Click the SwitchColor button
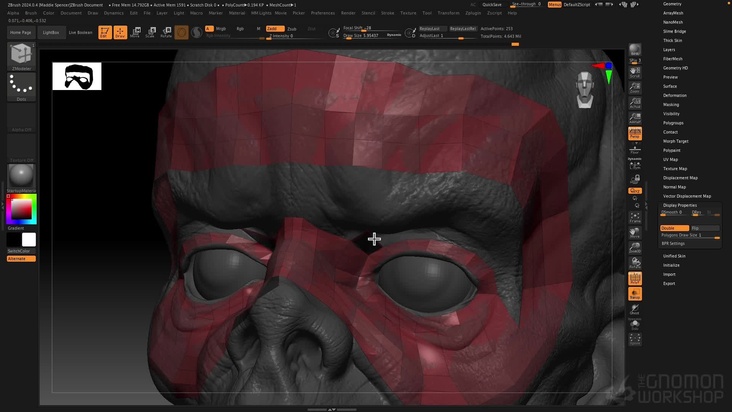The image size is (732, 412). (x=21, y=251)
